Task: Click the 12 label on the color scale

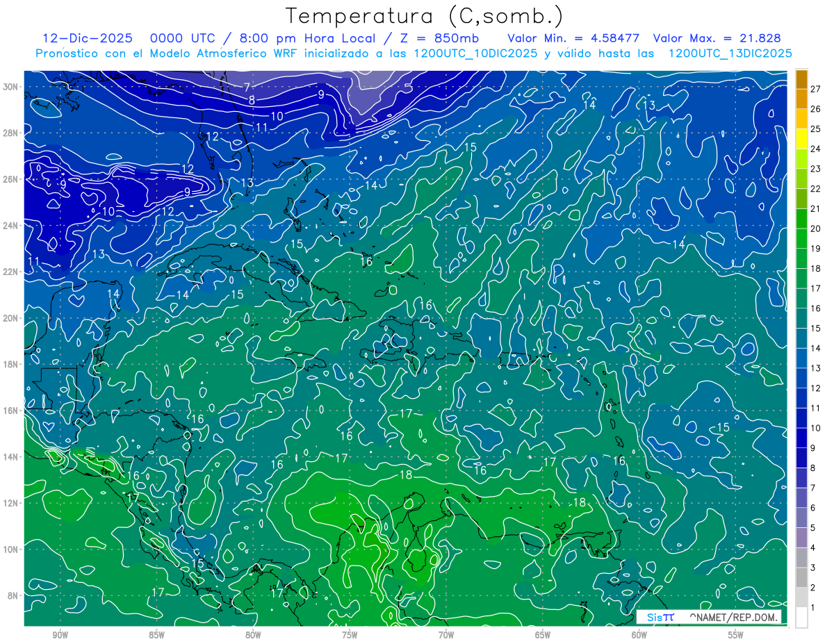Action: [x=816, y=388]
